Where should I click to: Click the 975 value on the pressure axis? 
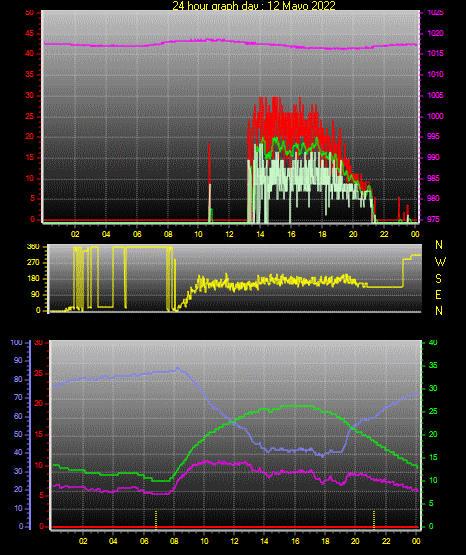[x=433, y=219]
